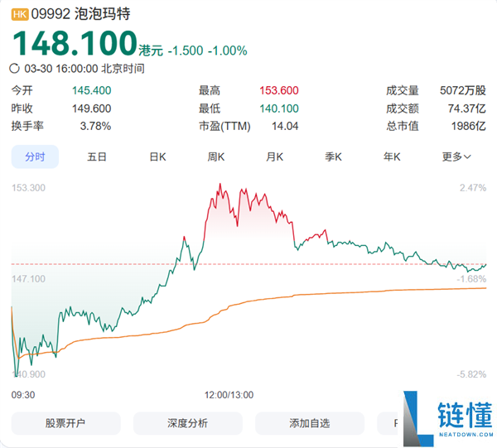
Task: Click the 147.100 axis label
Action: (x=28, y=279)
